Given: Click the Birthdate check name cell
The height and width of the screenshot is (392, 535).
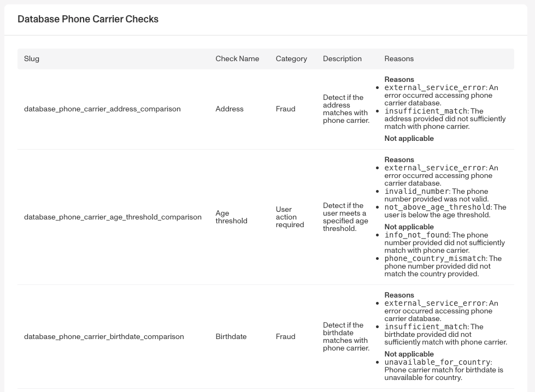Looking at the screenshot, I should pyautogui.click(x=231, y=337).
